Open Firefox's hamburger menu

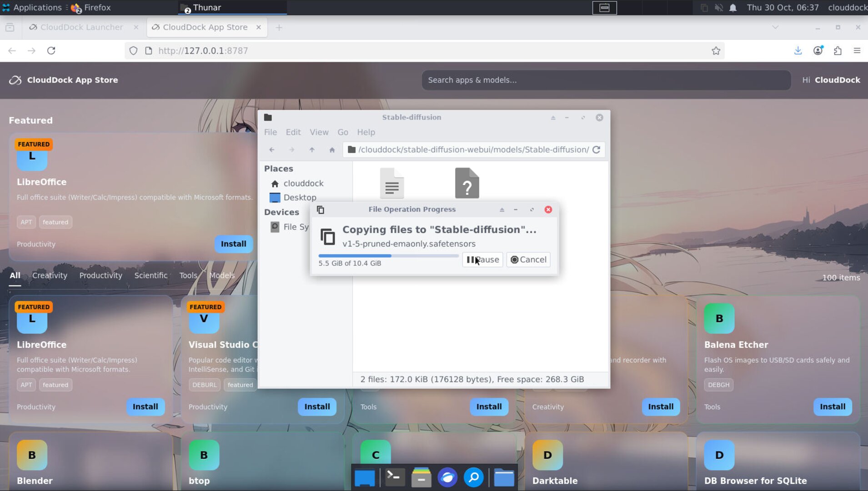tap(858, 50)
